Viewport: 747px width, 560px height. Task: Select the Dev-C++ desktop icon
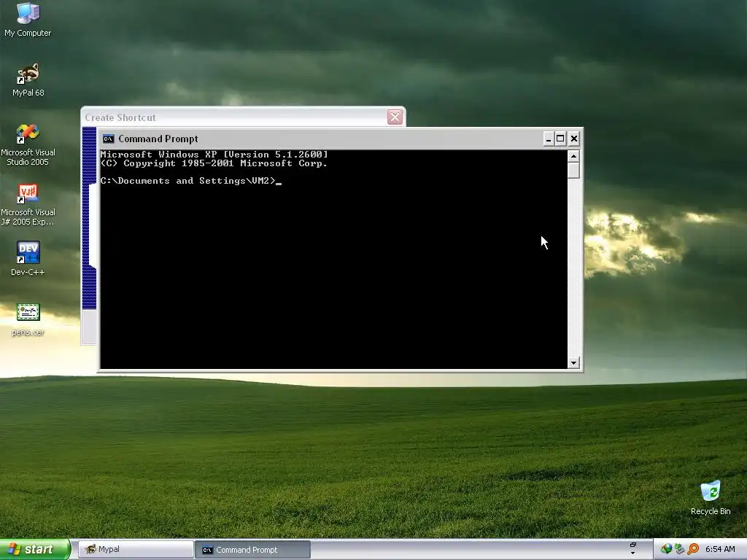(28, 259)
